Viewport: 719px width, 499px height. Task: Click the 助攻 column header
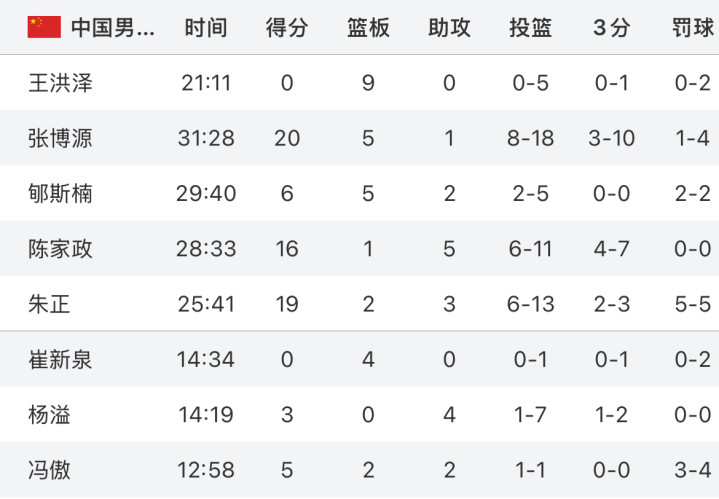(x=449, y=28)
